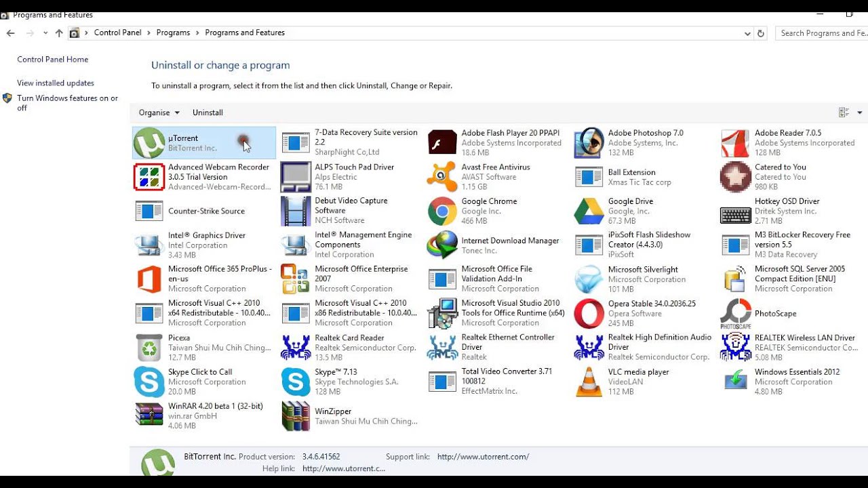This screenshot has width=868, height=488.
Task: Select the Internet Download Manager icon
Action: pyautogui.click(x=442, y=245)
